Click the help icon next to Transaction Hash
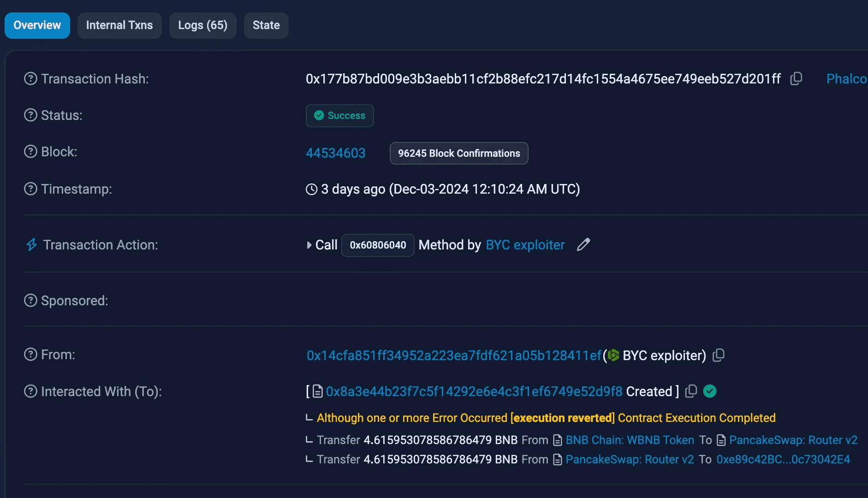This screenshot has height=498, width=868. (x=30, y=79)
